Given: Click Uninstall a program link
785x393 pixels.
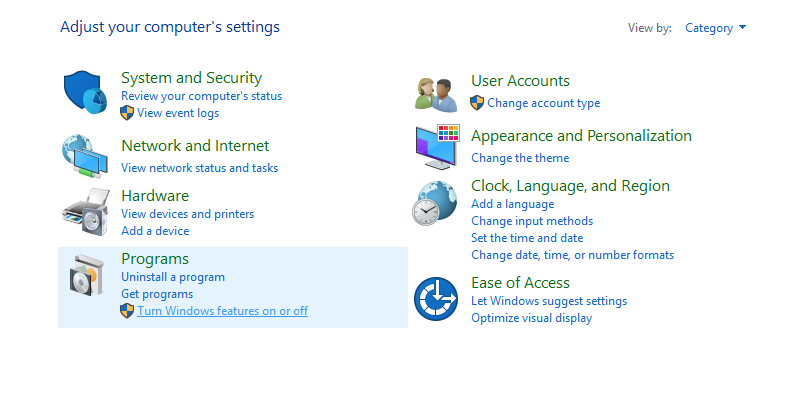Looking at the screenshot, I should (173, 277).
